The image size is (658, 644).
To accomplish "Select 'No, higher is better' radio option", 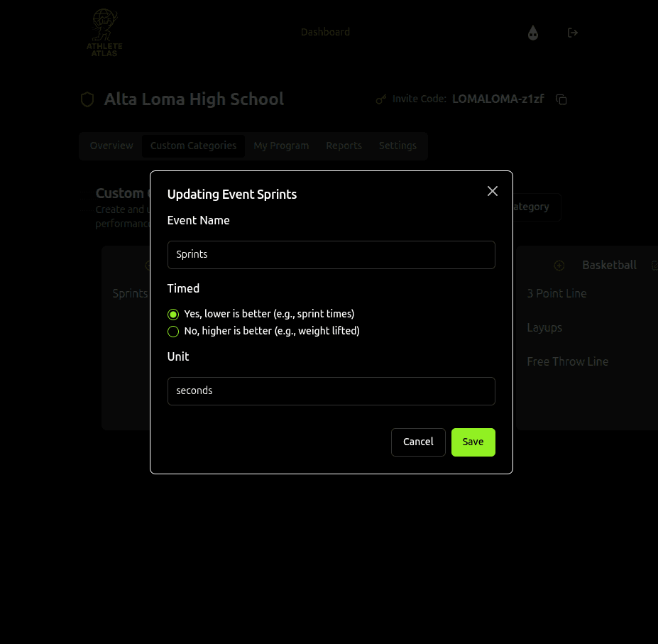I will click(x=173, y=332).
